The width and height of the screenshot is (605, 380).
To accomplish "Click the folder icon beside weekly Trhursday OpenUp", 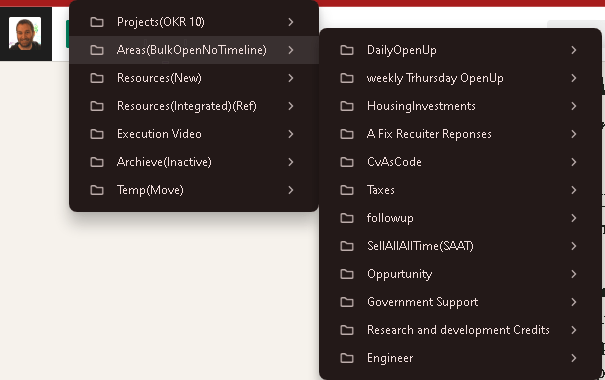I will click(347, 78).
